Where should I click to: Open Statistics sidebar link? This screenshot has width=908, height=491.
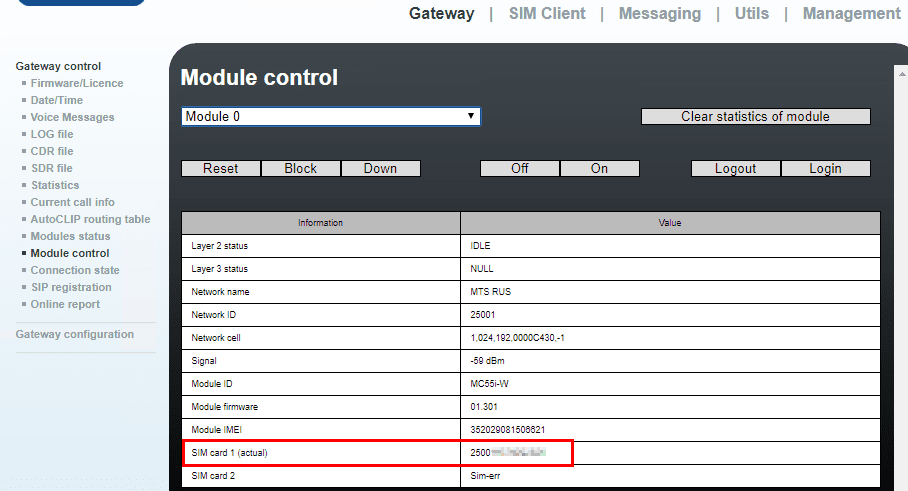[55, 185]
